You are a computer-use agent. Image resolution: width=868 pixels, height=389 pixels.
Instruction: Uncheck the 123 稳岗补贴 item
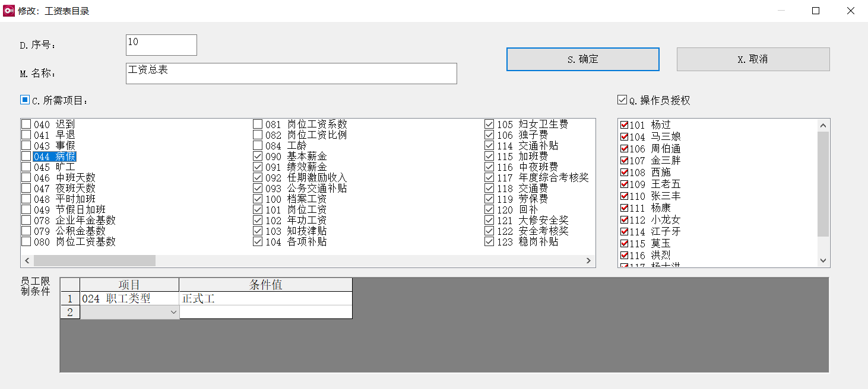click(x=489, y=241)
